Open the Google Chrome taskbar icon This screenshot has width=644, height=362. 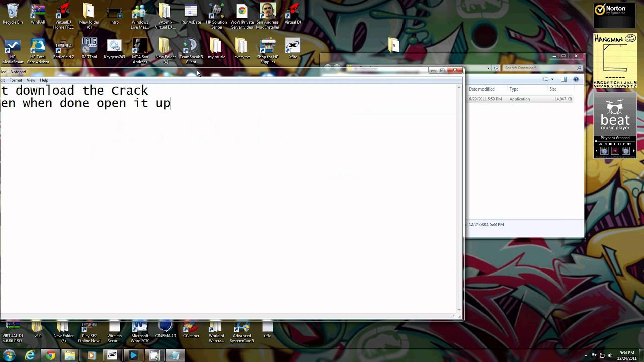tap(50, 355)
